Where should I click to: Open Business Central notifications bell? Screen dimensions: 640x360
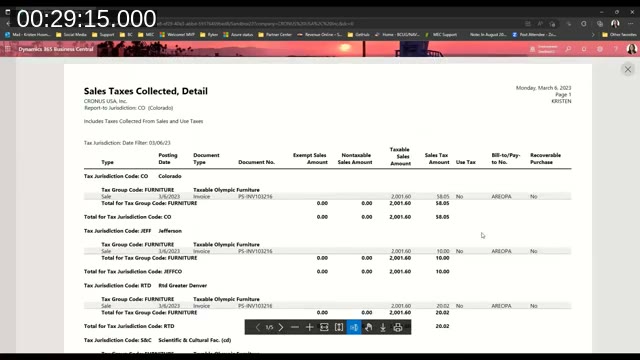tap(584, 49)
